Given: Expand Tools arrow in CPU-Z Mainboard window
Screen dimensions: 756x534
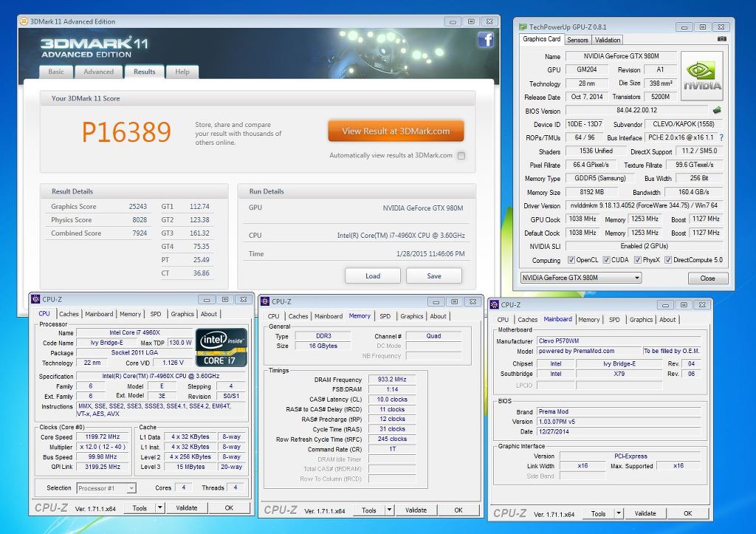Looking at the screenshot, I should (619, 513).
